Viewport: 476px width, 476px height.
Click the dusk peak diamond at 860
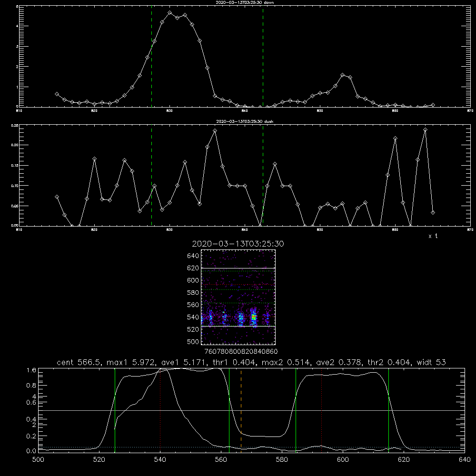point(395,139)
